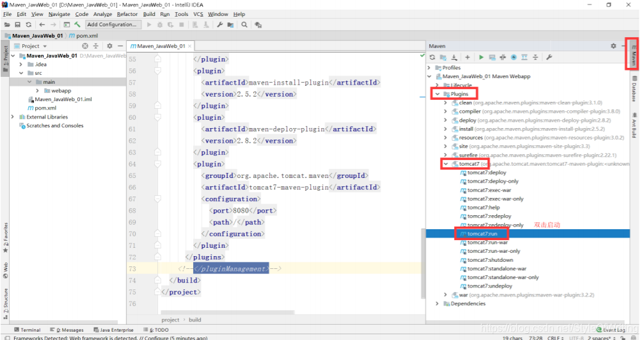Screen dimensions: 644x340
Task: Collapse the tomcat7 plugin node
Action: click(446, 164)
